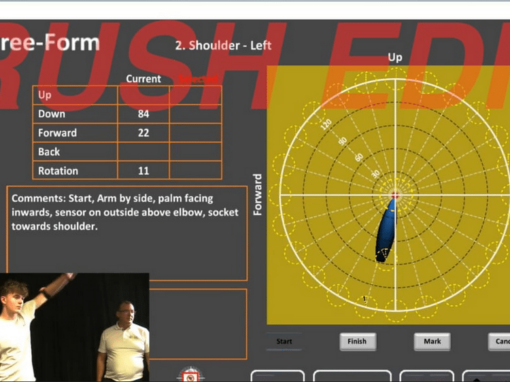Click the Selected column header
The image size is (510, 382).
(x=198, y=79)
